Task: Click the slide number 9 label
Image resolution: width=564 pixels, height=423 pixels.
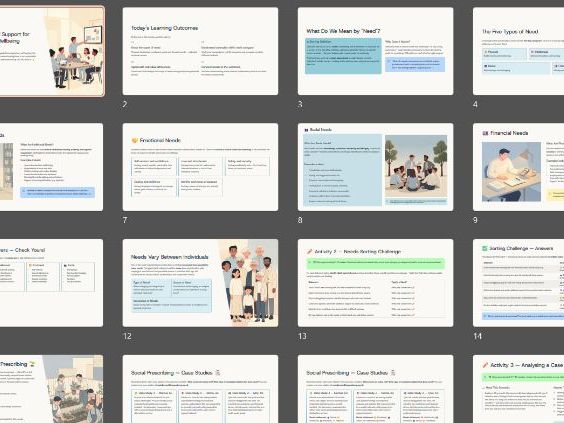Action: [475, 220]
